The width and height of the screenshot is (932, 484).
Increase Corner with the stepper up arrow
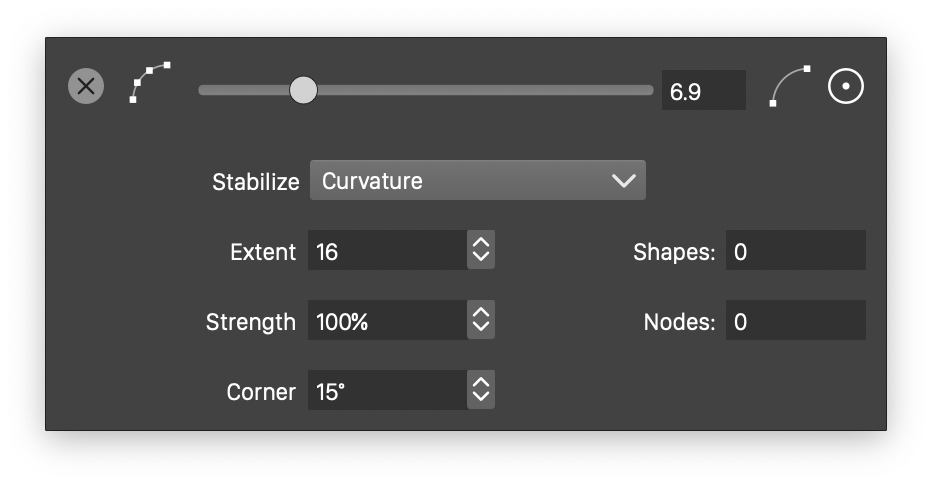click(481, 384)
